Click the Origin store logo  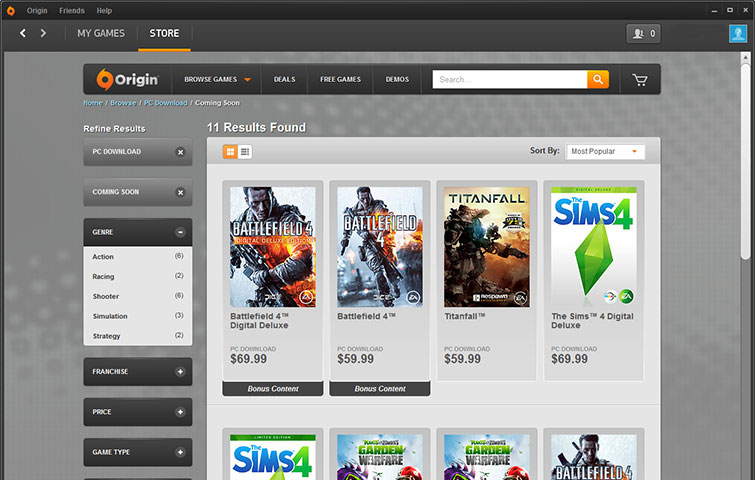pos(127,79)
